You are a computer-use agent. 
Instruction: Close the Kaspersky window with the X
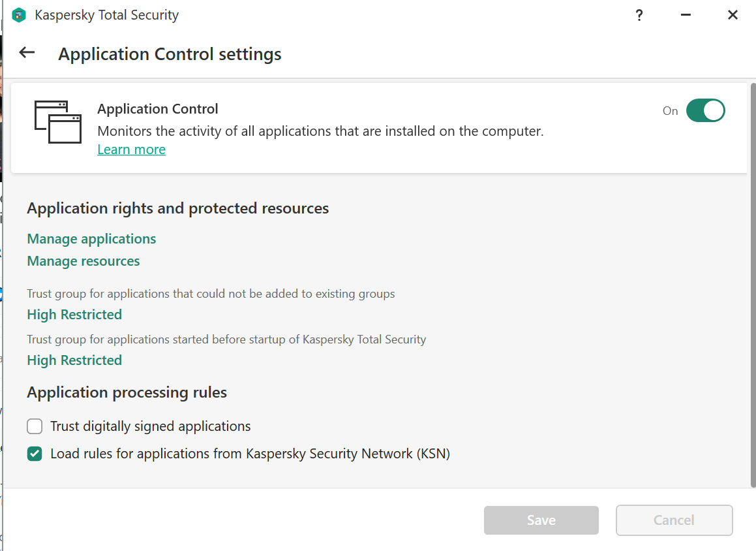tap(733, 15)
